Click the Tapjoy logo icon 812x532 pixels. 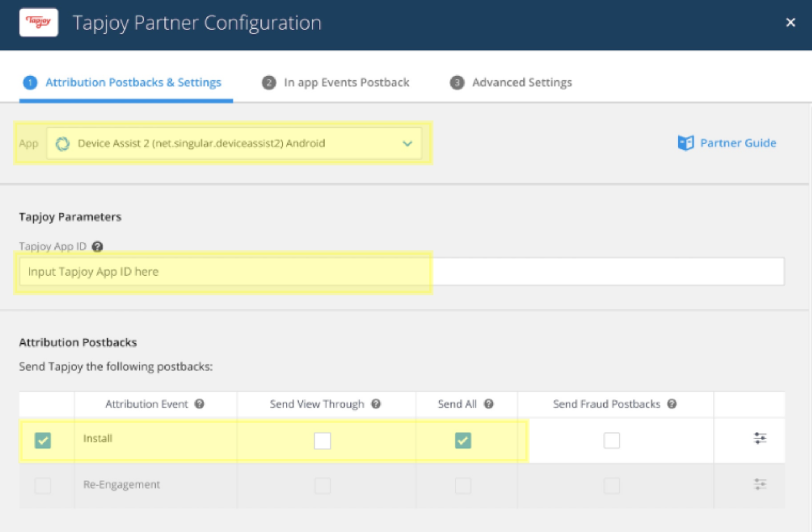point(39,22)
